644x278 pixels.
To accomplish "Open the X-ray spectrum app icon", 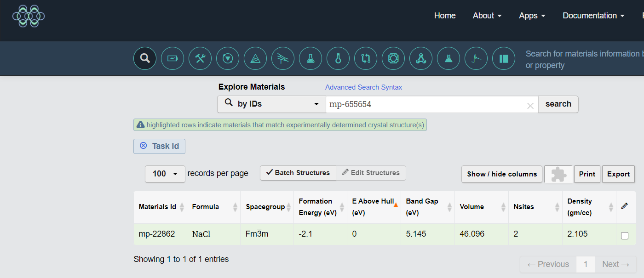I will (x=476, y=58).
